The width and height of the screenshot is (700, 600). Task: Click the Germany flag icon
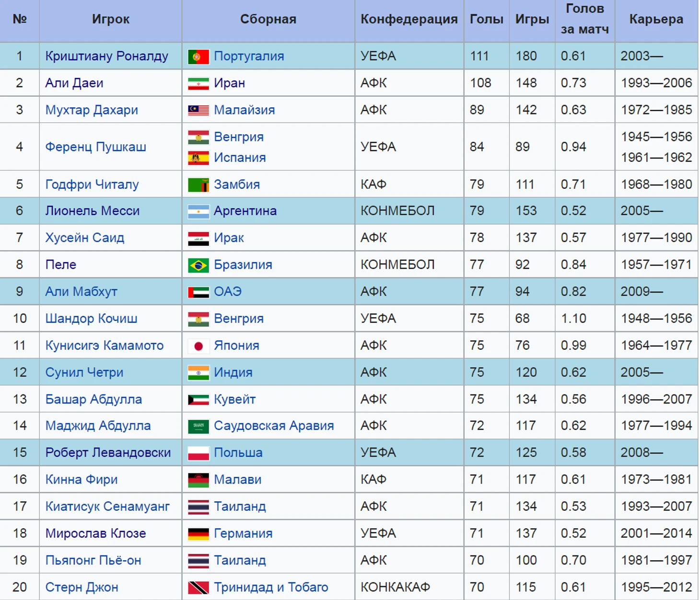point(198,534)
